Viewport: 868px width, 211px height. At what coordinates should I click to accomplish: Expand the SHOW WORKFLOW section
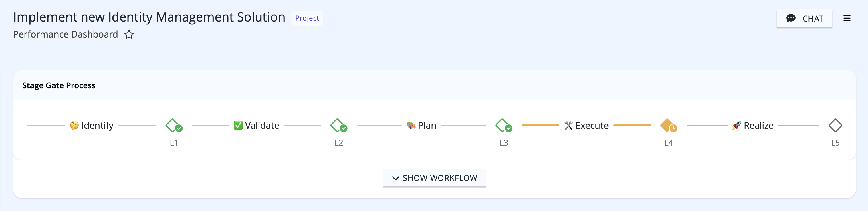[x=434, y=178]
